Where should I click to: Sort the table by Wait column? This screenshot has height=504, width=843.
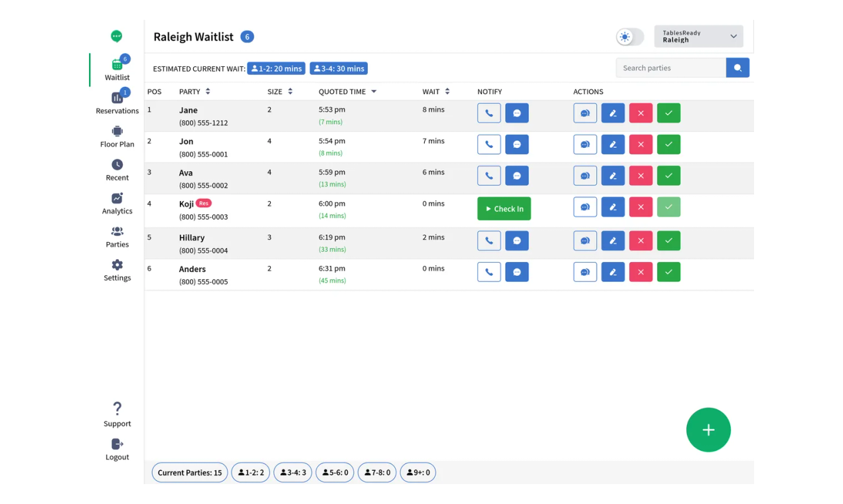(x=436, y=92)
